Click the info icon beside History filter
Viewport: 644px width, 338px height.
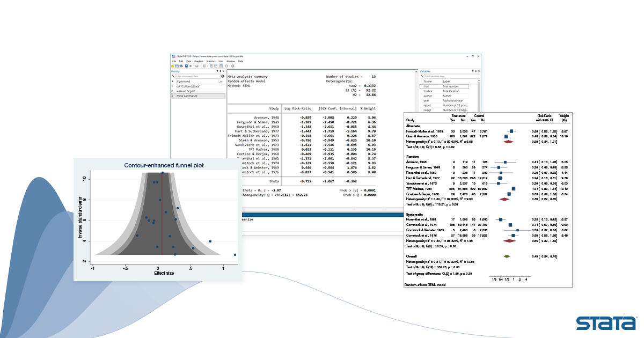click(222, 76)
